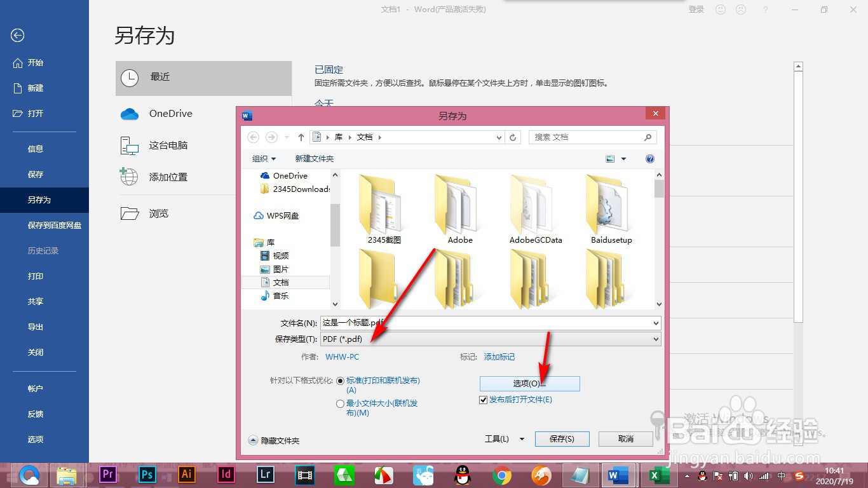The width and height of the screenshot is (868, 488).
Task: Expand the view options dropdown arrow
Action: coord(623,159)
